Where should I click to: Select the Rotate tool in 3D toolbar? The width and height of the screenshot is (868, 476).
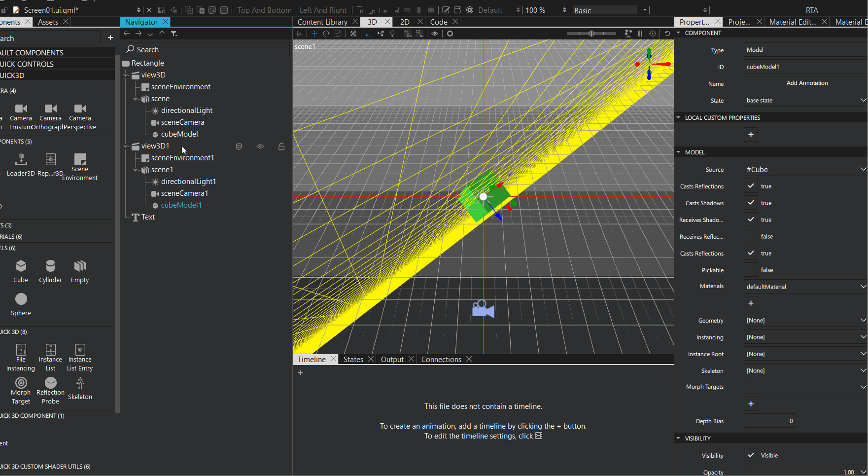pos(326,34)
